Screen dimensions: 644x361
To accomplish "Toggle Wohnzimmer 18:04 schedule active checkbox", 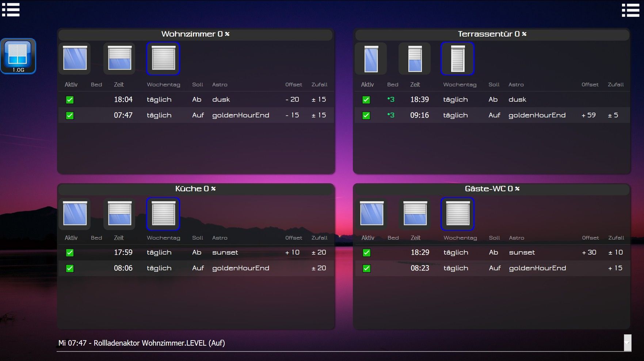I will pos(70,100).
